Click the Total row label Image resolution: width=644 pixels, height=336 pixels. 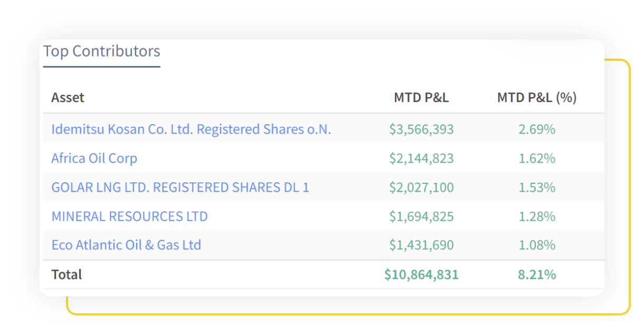point(67,275)
